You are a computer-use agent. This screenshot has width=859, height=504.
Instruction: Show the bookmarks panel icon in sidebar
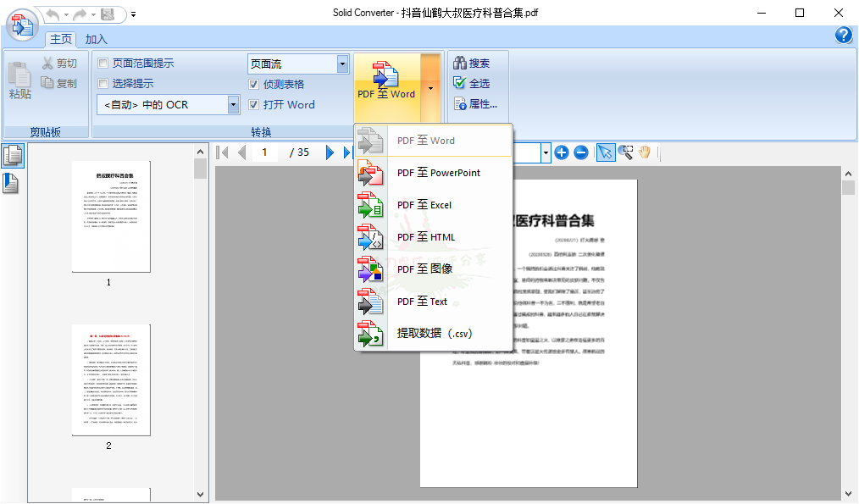(11, 184)
